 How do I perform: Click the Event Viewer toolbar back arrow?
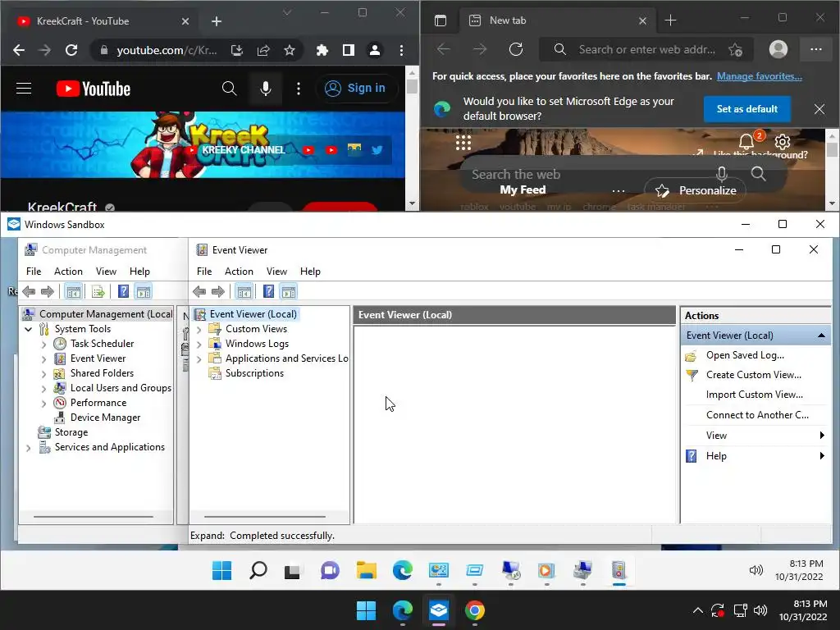pyautogui.click(x=199, y=291)
